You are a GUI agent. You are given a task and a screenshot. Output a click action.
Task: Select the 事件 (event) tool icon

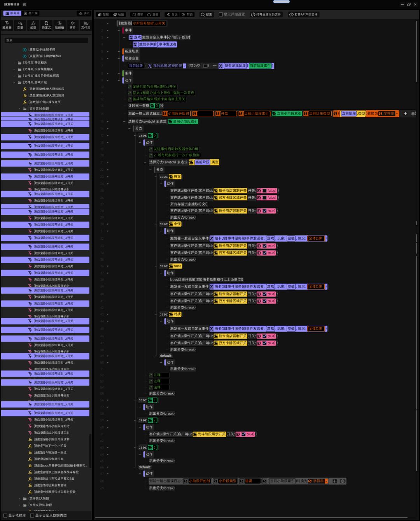coord(73,25)
